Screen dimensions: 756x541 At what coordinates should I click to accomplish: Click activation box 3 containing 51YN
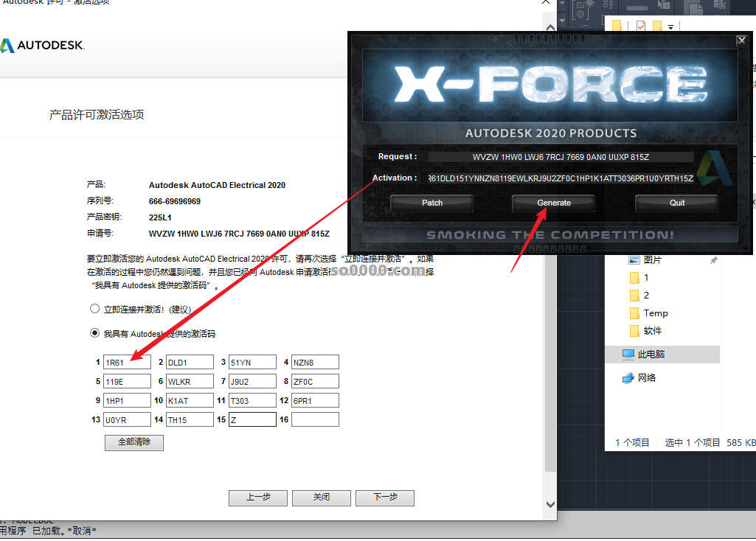click(x=253, y=363)
